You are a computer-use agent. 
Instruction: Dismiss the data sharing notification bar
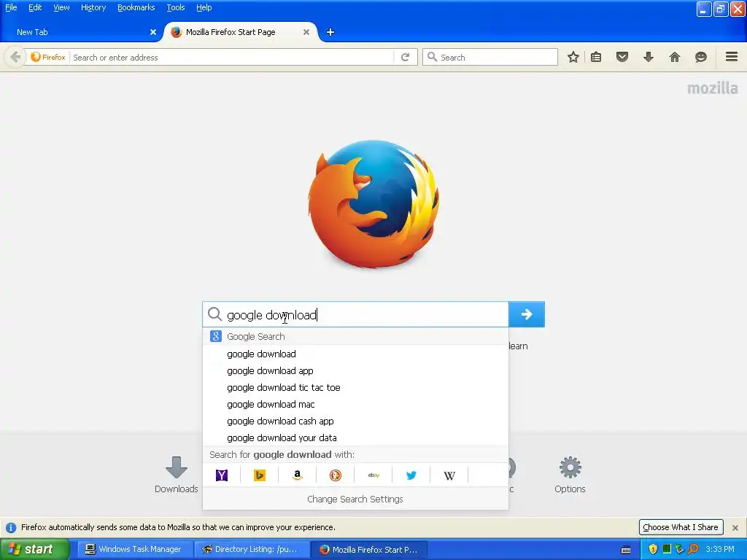[735, 528]
